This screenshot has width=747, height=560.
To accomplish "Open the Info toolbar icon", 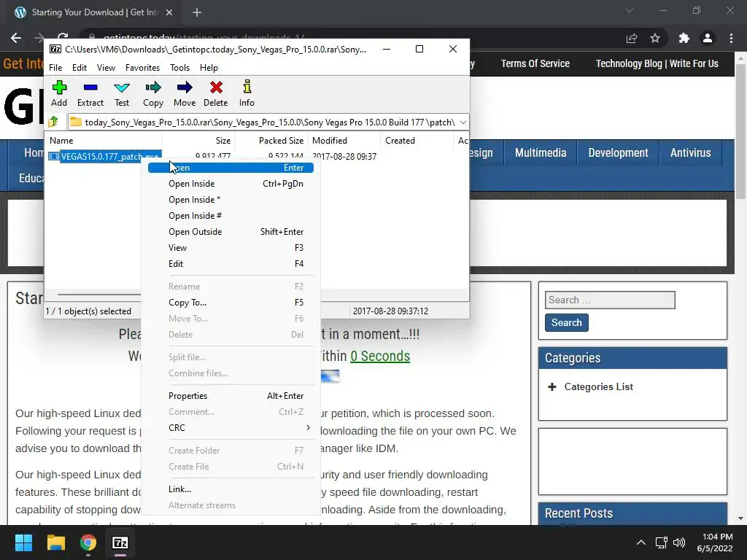I will (x=247, y=93).
